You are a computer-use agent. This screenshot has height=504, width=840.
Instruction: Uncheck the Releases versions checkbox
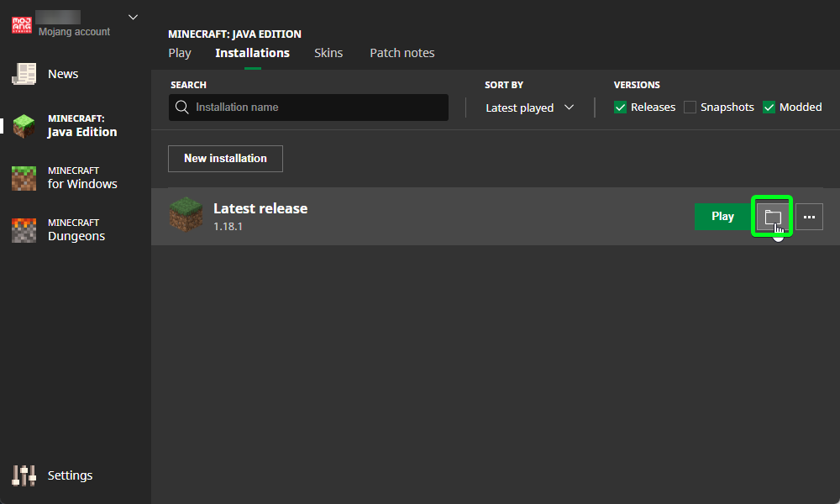coord(621,108)
